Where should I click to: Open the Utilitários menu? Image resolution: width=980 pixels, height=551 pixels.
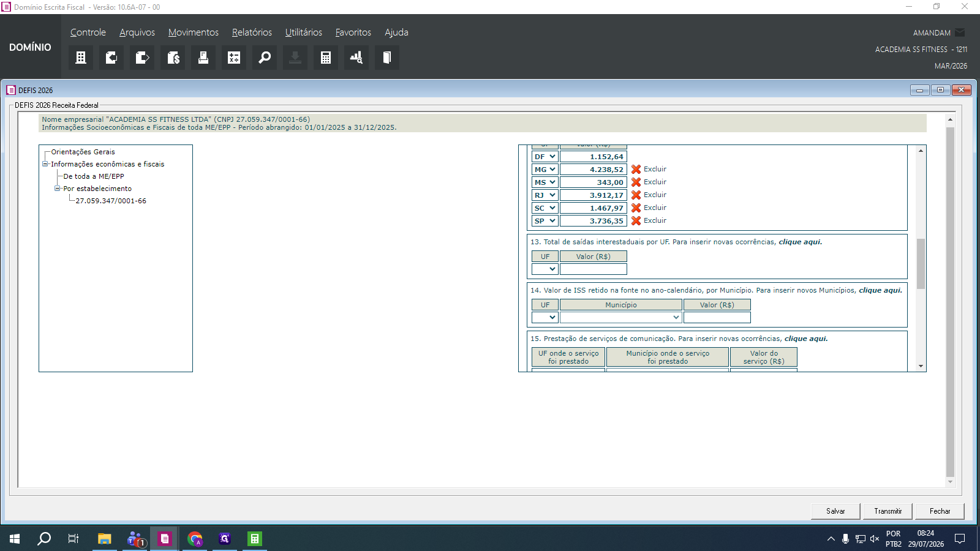pos(304,32)
